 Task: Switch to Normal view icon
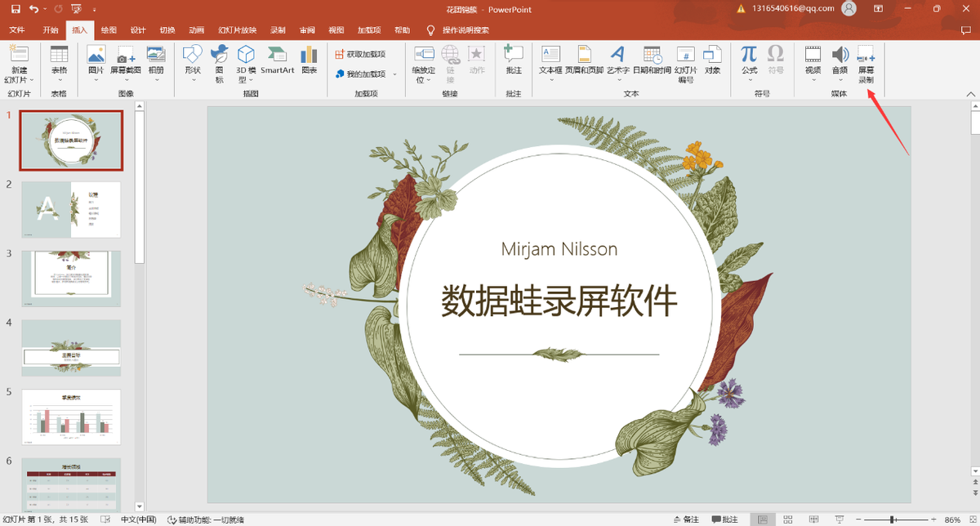point(762,519)
